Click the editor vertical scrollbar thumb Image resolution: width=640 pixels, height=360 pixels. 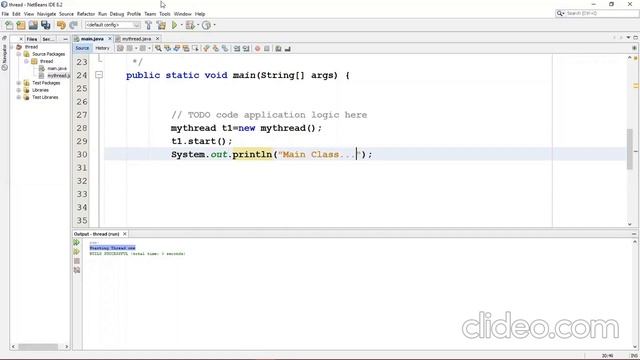[630, 149]
